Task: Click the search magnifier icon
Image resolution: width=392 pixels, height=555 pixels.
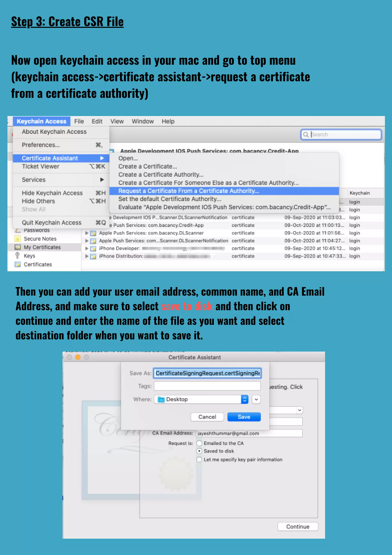Action: click(305, 135)
